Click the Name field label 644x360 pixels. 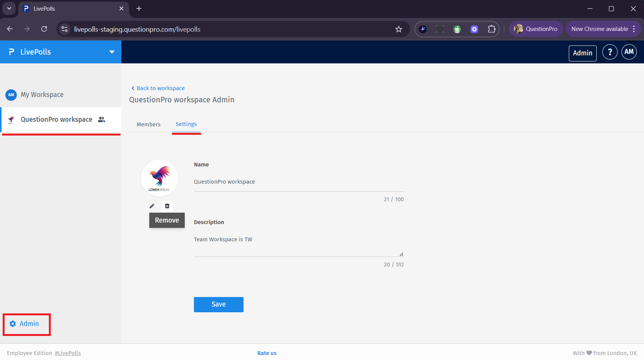(x=201, y=165)
